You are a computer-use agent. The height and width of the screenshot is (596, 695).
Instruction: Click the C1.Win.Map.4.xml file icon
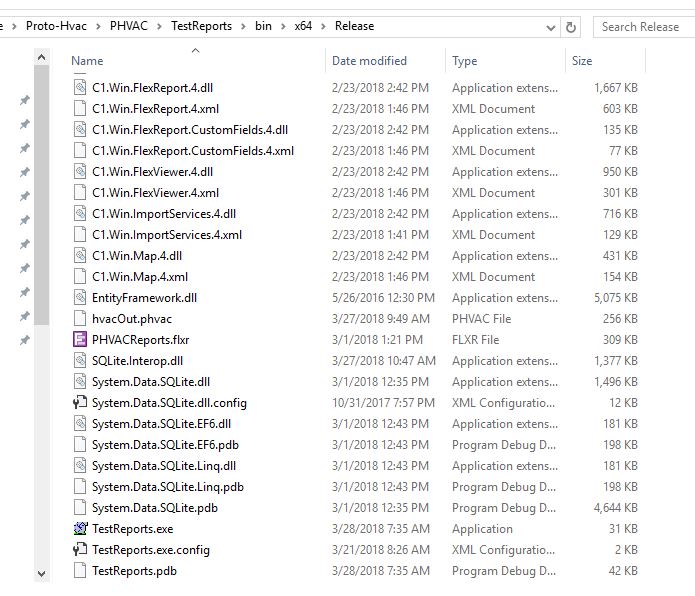point(80,277)
